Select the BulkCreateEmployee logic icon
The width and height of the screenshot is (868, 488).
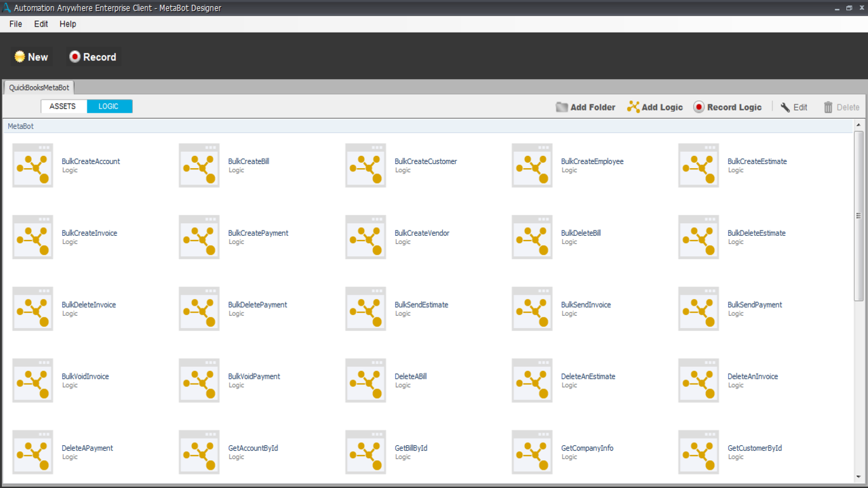pyautogui.click(x=532, y=165)
